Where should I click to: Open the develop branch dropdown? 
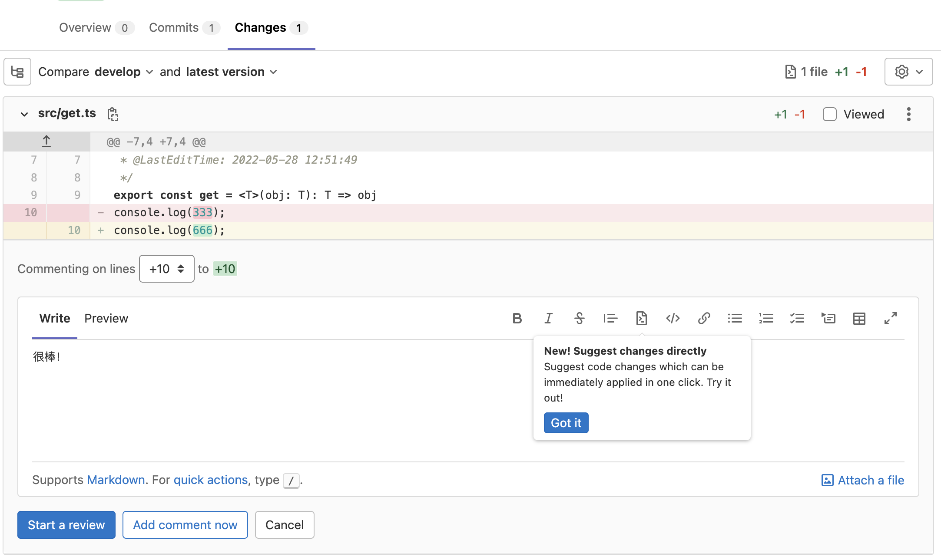(x=123, y=71)
